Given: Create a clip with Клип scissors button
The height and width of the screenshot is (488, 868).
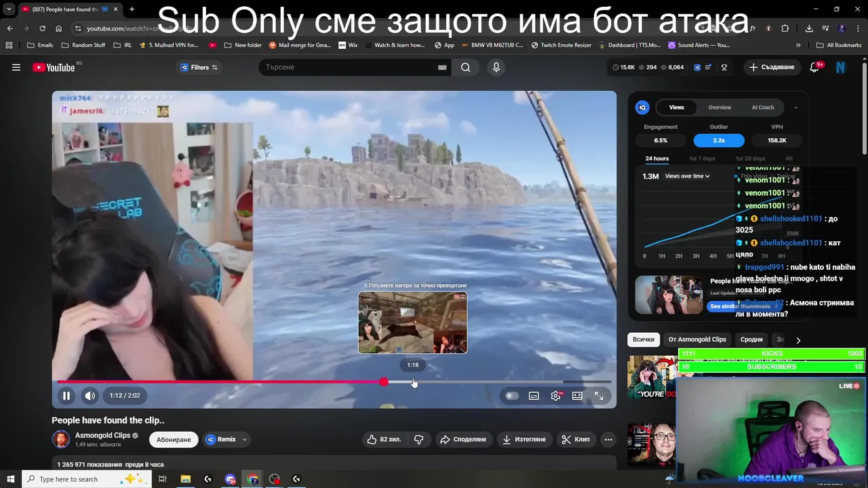Looking at the screenshot, I should coord(575,439).
